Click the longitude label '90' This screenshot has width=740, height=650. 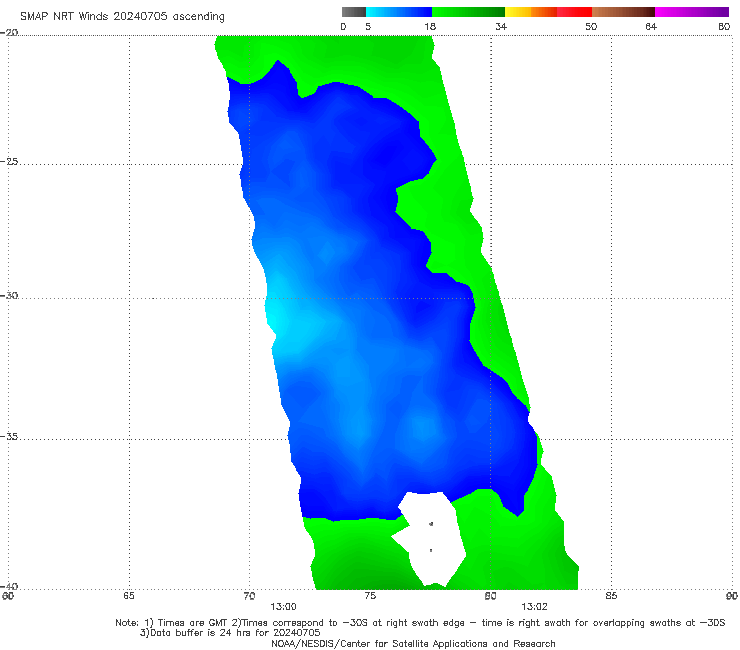point(732,596)
